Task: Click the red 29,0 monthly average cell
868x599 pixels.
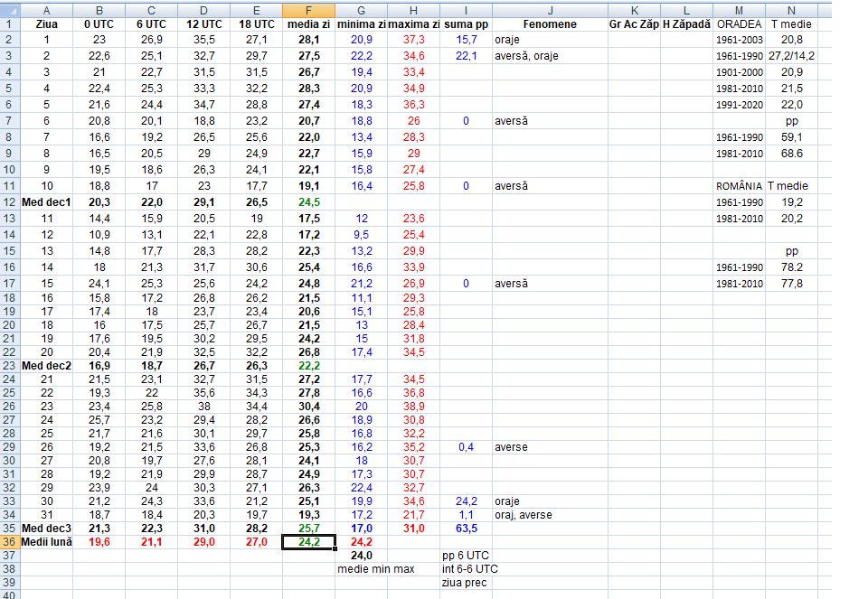Action: pyautogui.click(x=203, y=542)
